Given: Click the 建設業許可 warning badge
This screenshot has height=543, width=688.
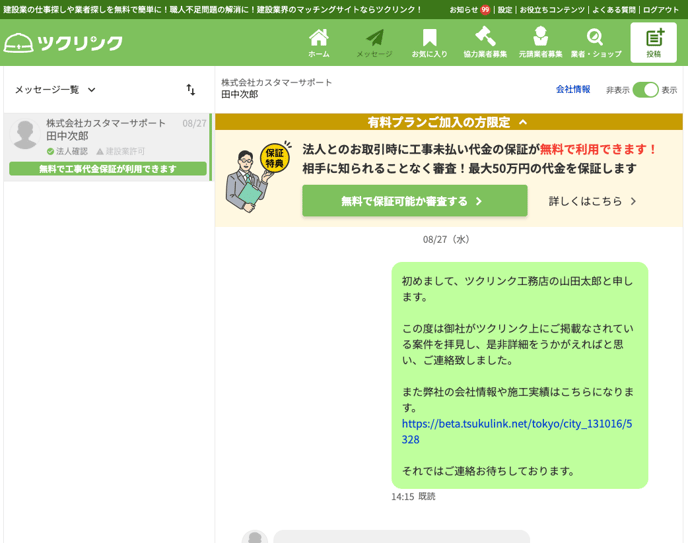Looking at the screenshot, I should pos(120,151).
